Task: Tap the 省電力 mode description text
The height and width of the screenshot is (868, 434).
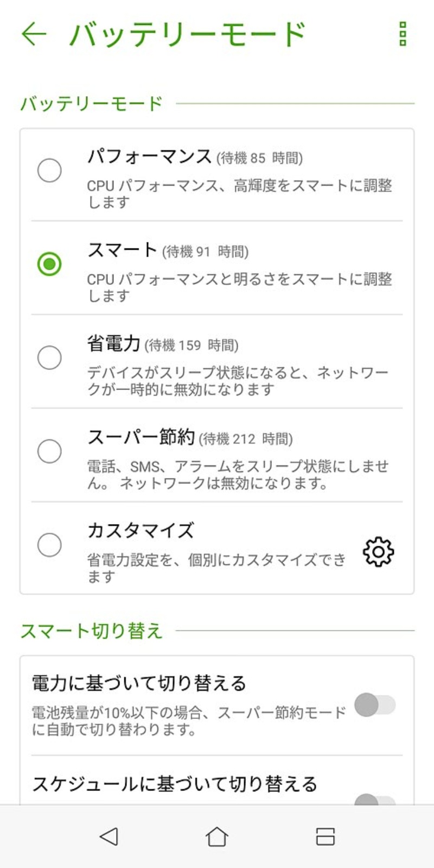Action: (x=238, y=381)
